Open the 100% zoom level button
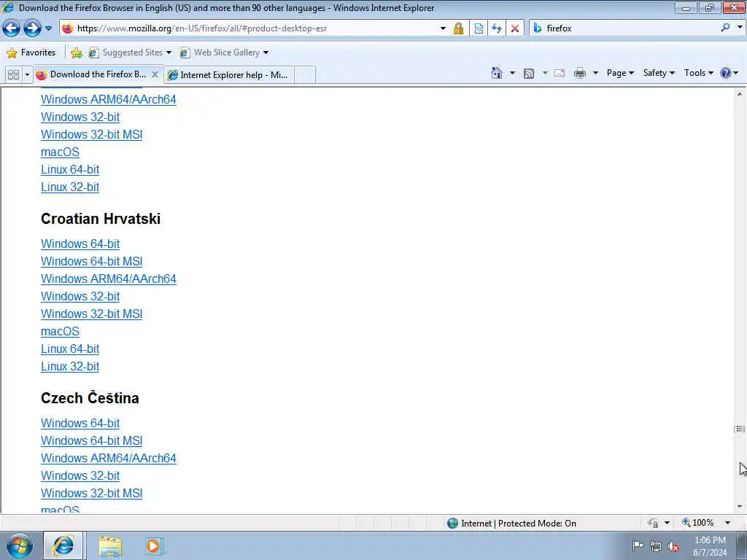 coord(698,523)
